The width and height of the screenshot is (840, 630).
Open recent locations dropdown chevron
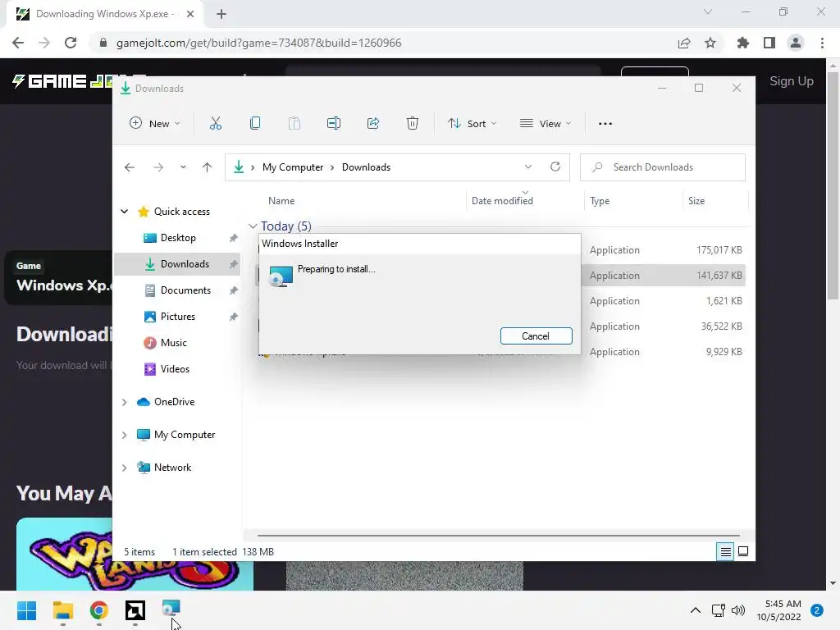tap(183, 167)
